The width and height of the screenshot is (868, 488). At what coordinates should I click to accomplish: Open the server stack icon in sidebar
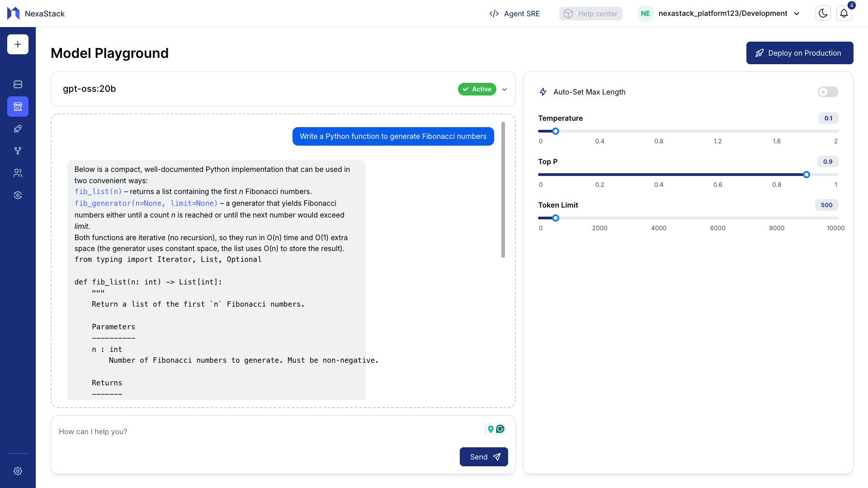pos(18,85)
